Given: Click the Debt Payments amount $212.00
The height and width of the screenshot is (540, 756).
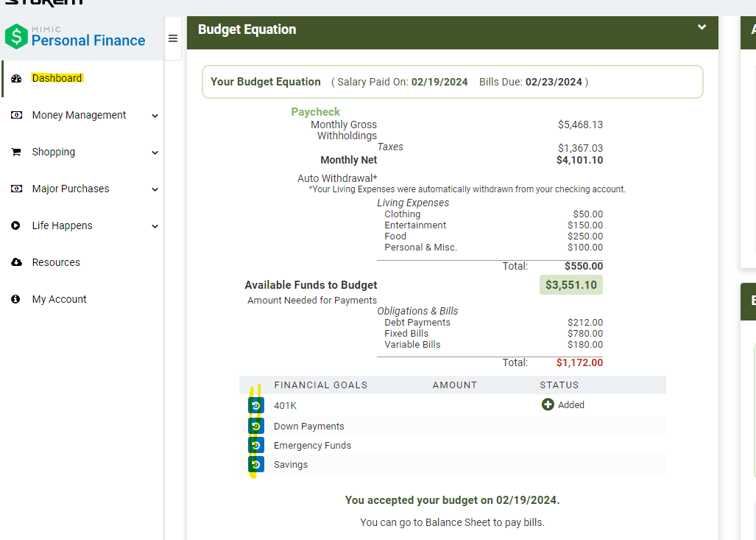Looking at the screenshot, I should pyautogui.click(x=585, y=323).
